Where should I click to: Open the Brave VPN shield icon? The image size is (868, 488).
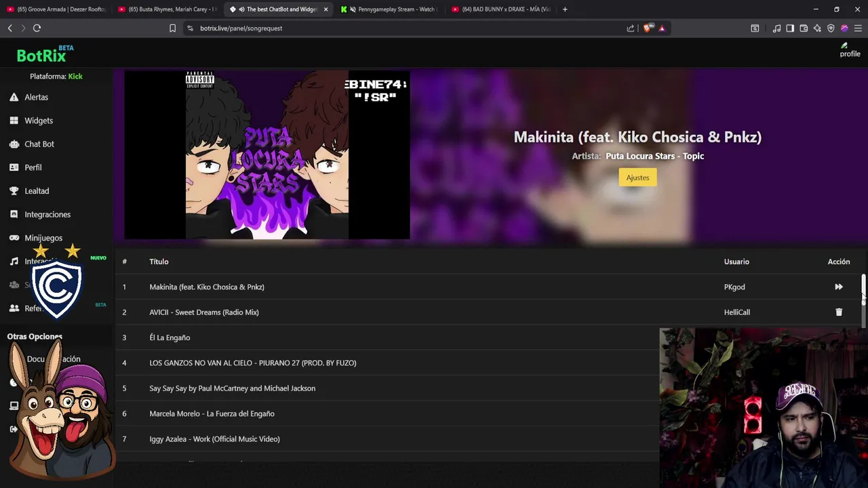(x=831, y=28)
